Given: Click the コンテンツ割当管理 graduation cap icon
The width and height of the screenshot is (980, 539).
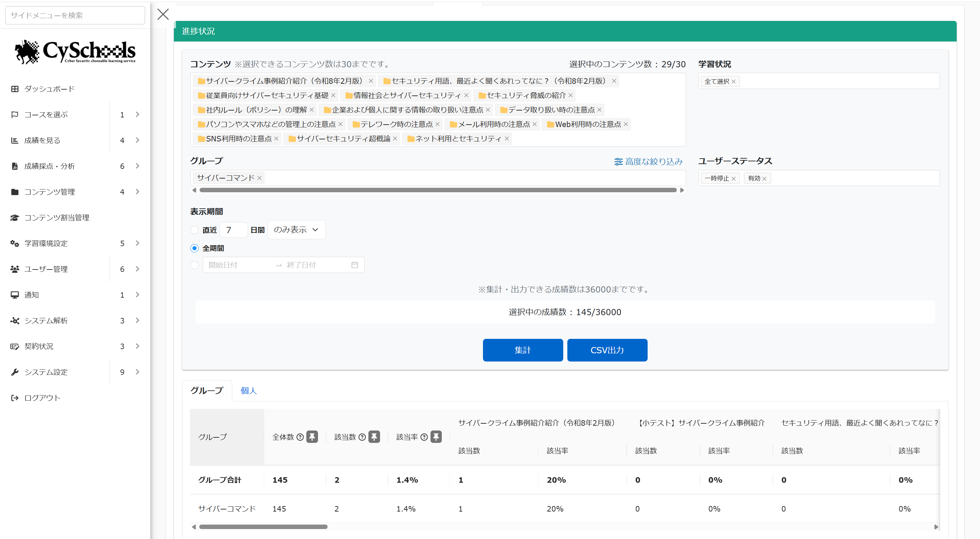Looking at the screenshot, I should click(x=15, y=217).
